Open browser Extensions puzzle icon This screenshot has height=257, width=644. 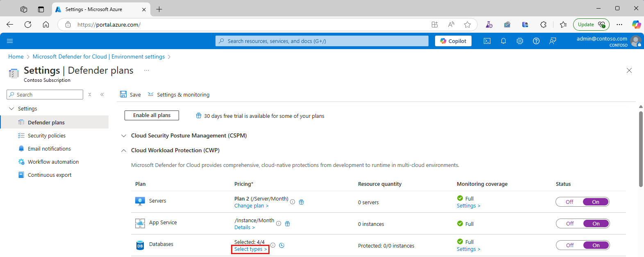point(543,25)
